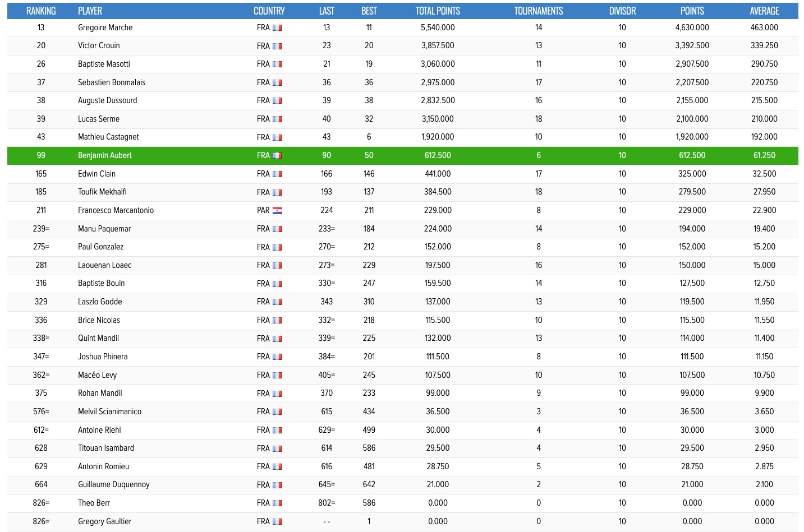Click the flag in Laszlo Godde's row
The width and height of the screenshot is (804, 532).
pyautogui.click(x=277, y=302)
